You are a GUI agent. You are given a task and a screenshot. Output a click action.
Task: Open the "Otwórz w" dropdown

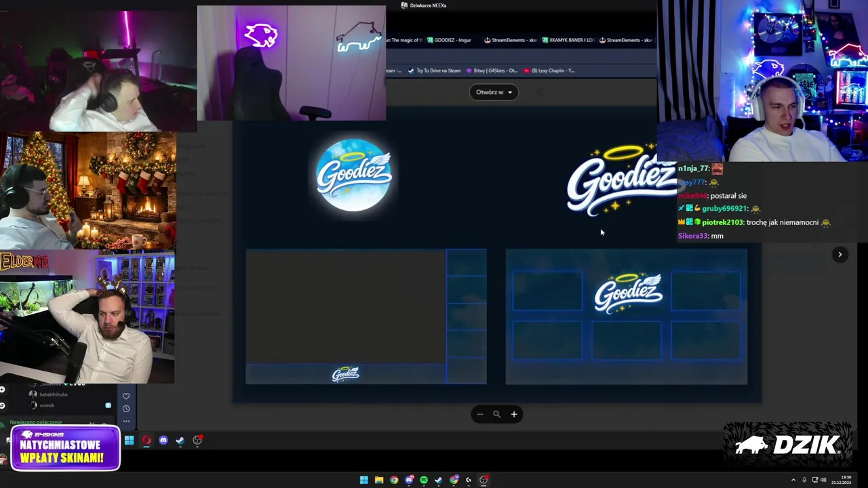(x=494, y=92)
